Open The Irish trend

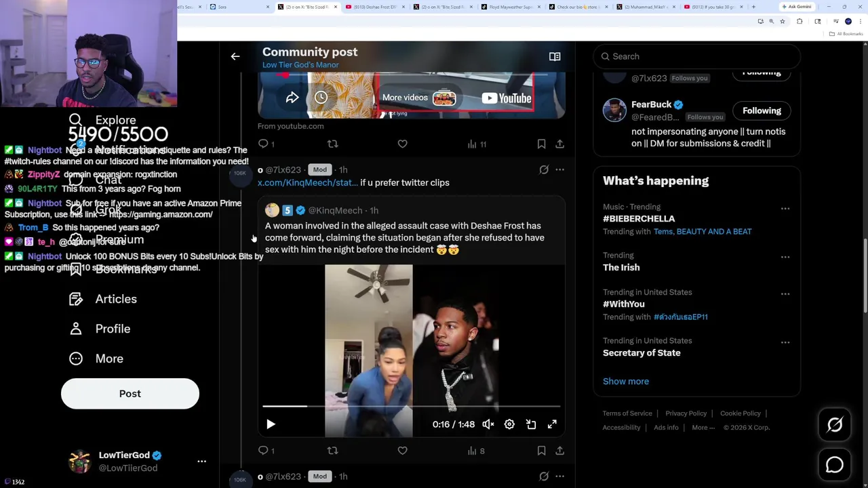[x=621, y=268]
